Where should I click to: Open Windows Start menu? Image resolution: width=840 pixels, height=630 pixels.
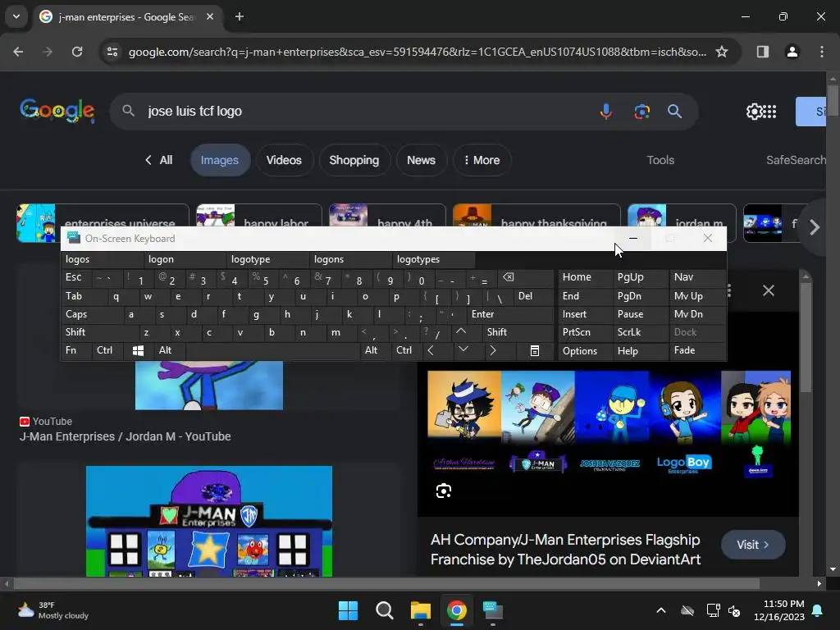pos(348,610)
